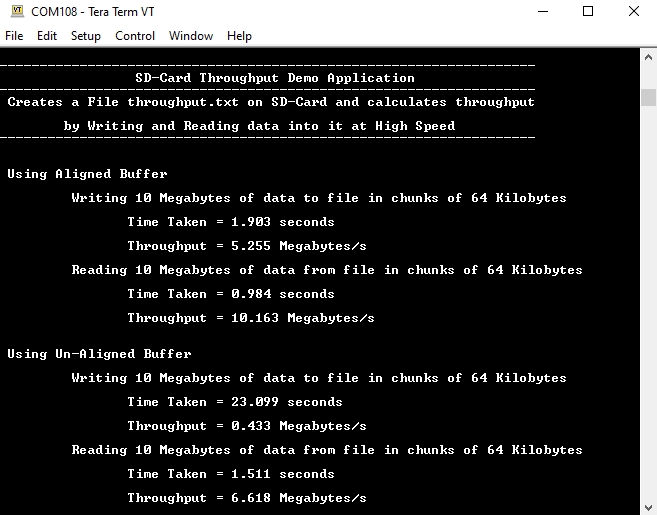Click the 'Using Un-Aligned Buffer' line
Image resolution: width=657 pixels, height=515 pixels.
point(99,354)
